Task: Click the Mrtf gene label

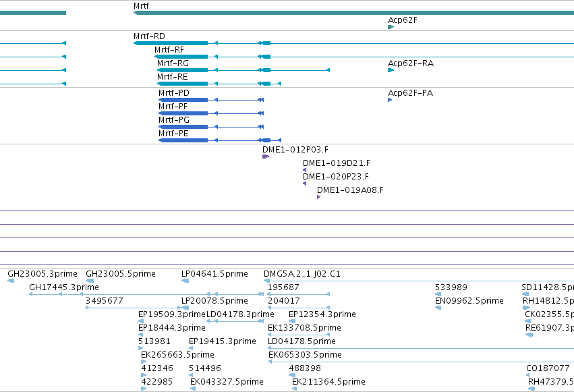Action: pos(141,6)
